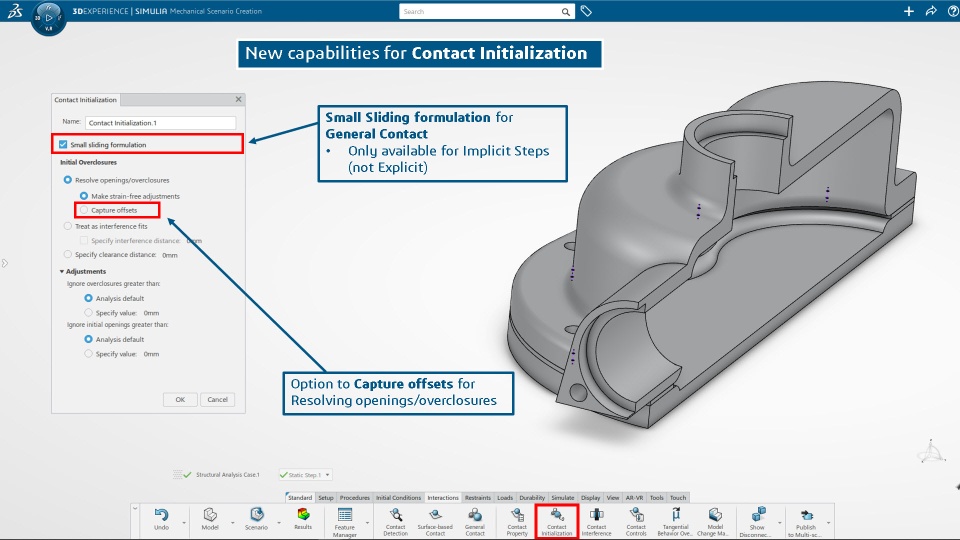The width and height of the screenshot is (960, 540).
Task: Switch to the Restraints tab
Action: pos(478,498)
